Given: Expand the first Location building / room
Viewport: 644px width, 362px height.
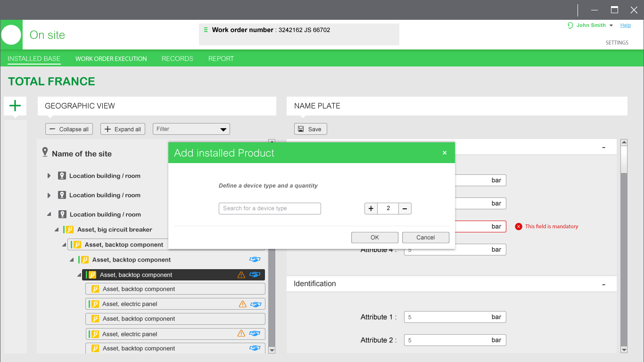Looking at the screenshot, I should (49, 176).
